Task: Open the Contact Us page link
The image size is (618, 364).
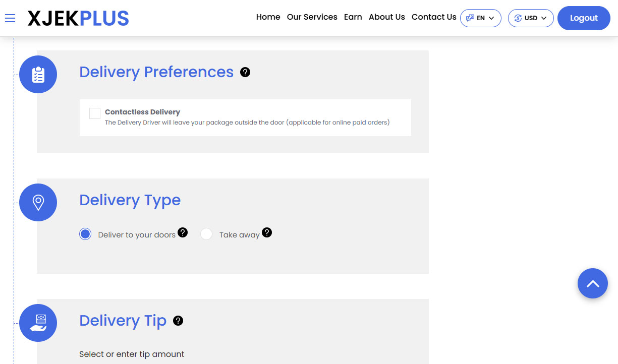Action: pos(434,17)
